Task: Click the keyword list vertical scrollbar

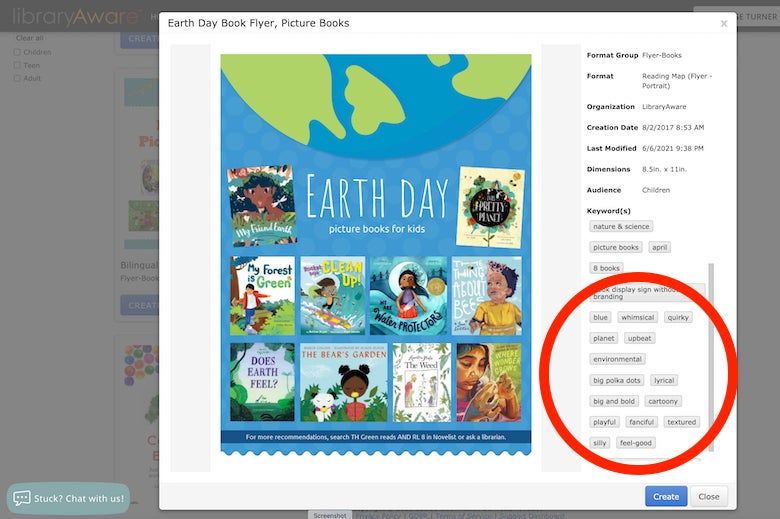Action: pyautogui.click(x=711, y=357)
